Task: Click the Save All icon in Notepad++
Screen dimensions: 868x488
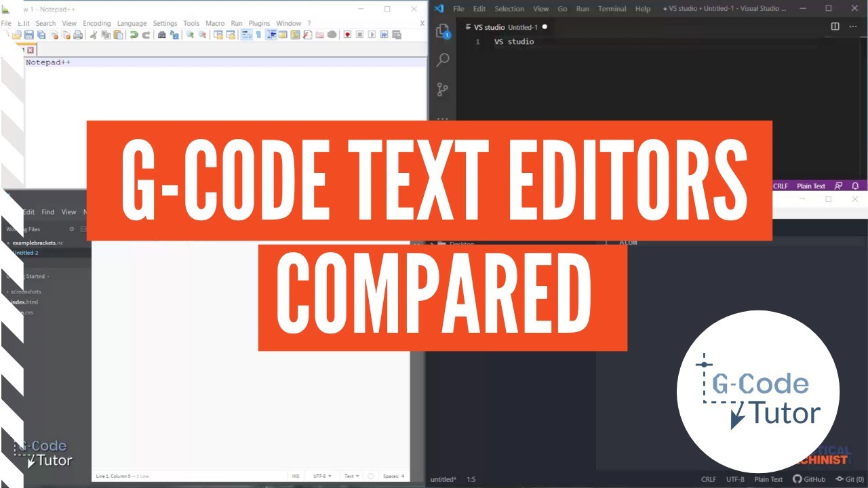Action: tap(41, 35)
